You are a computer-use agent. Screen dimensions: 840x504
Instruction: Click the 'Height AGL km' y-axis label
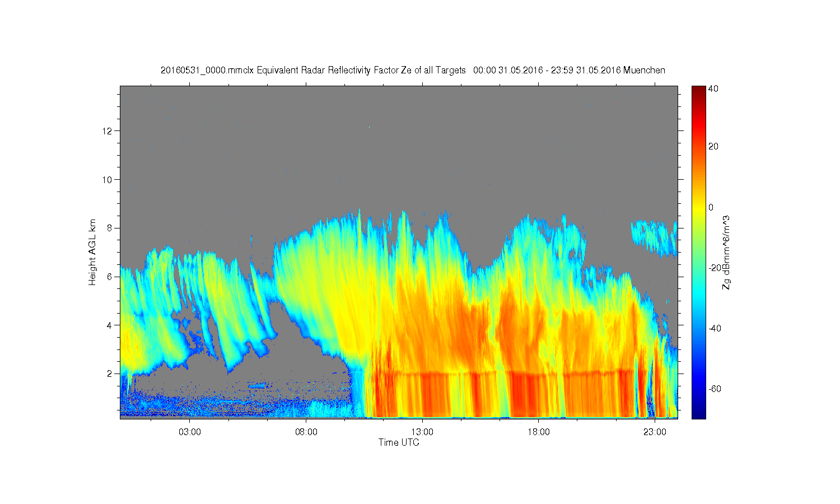pyautogui.click(x=92, y=252)
